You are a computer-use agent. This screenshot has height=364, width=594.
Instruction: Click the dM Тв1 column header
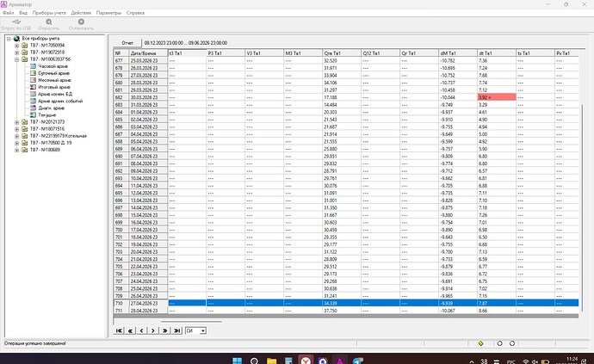coord(458,53)
